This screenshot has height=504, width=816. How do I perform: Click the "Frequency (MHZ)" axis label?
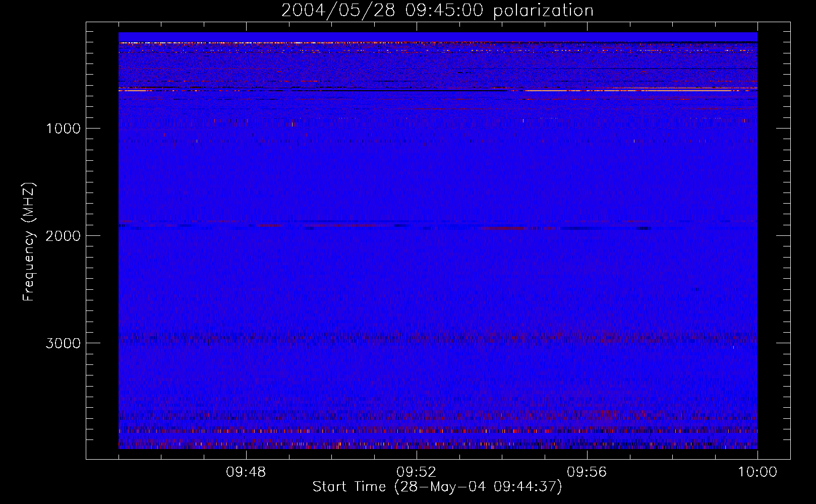point(29,242)
